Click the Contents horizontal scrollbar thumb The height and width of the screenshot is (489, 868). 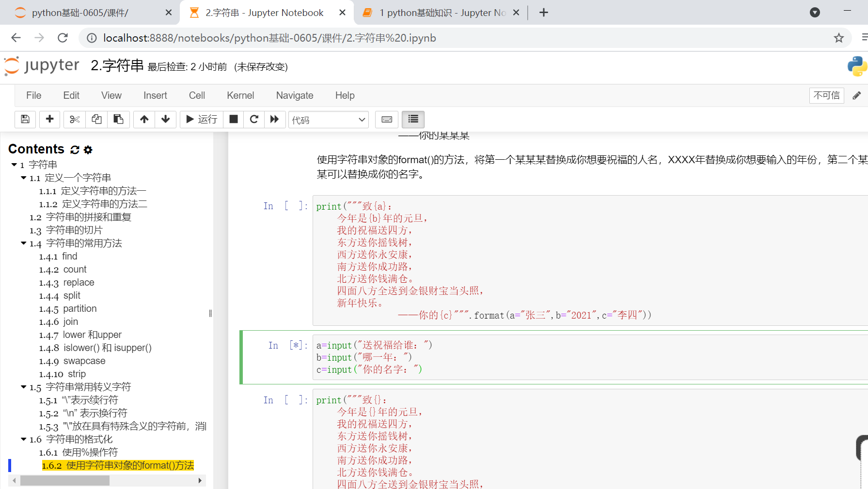coord(65,481)
